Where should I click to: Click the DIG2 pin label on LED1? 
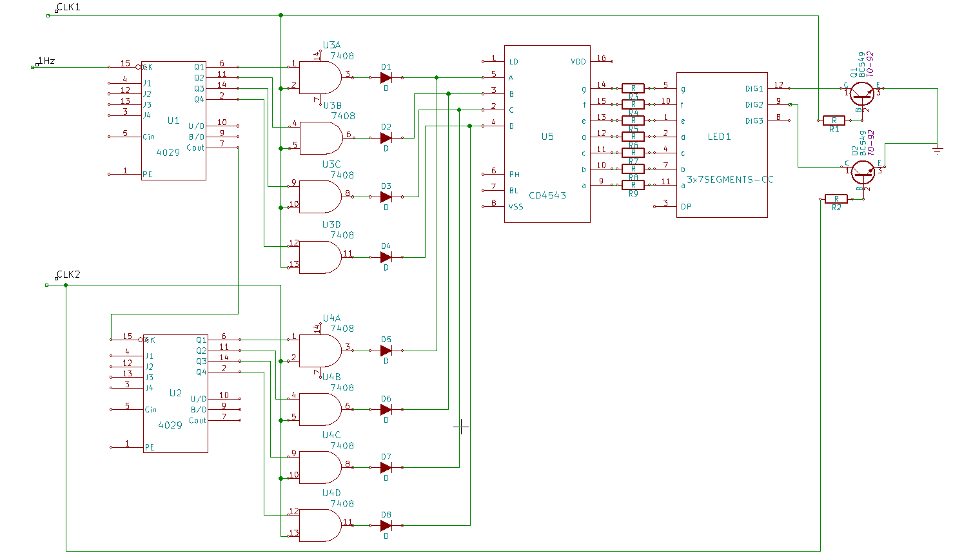pos(754,105)
